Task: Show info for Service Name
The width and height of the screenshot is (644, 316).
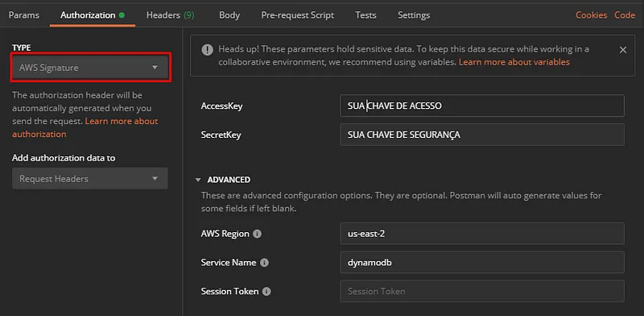Action: click(x=265, y=263)
